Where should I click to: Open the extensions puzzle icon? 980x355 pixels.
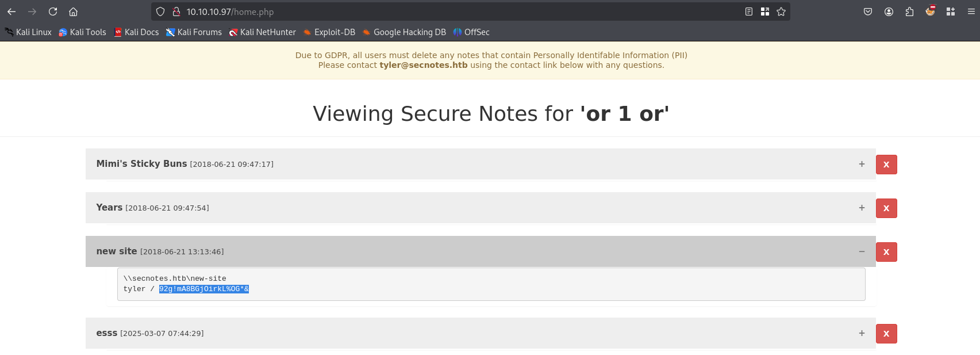pyautogui.click(x=909, y=12)
